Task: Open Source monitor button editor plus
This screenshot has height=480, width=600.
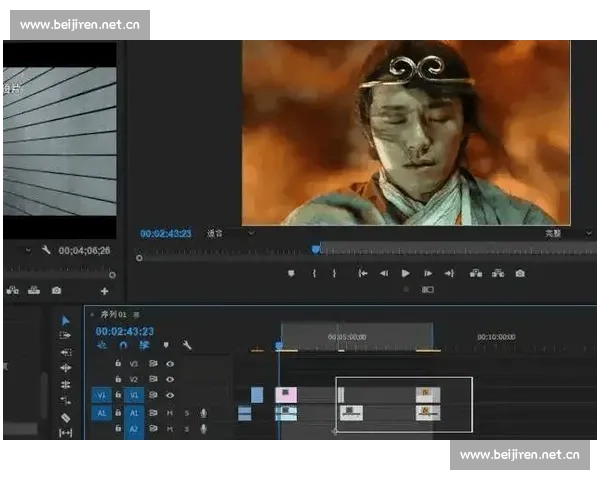Action: point(104,291)
